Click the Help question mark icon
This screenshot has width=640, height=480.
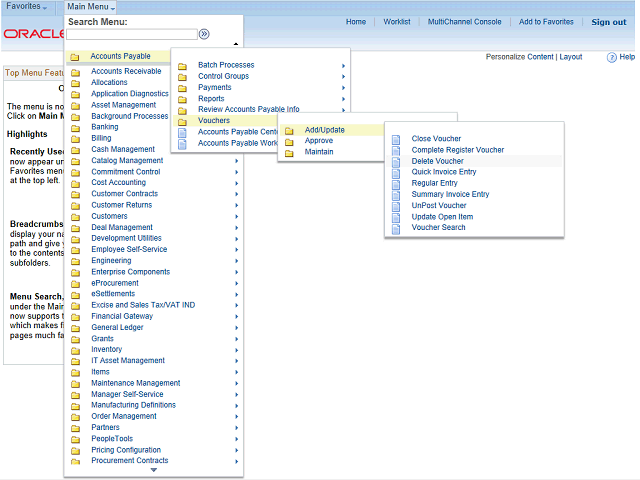click(x=613, y=57)
